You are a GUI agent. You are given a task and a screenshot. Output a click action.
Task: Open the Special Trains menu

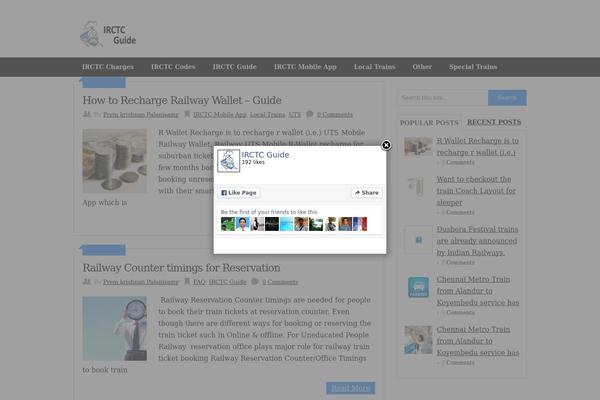coord(473,67)
